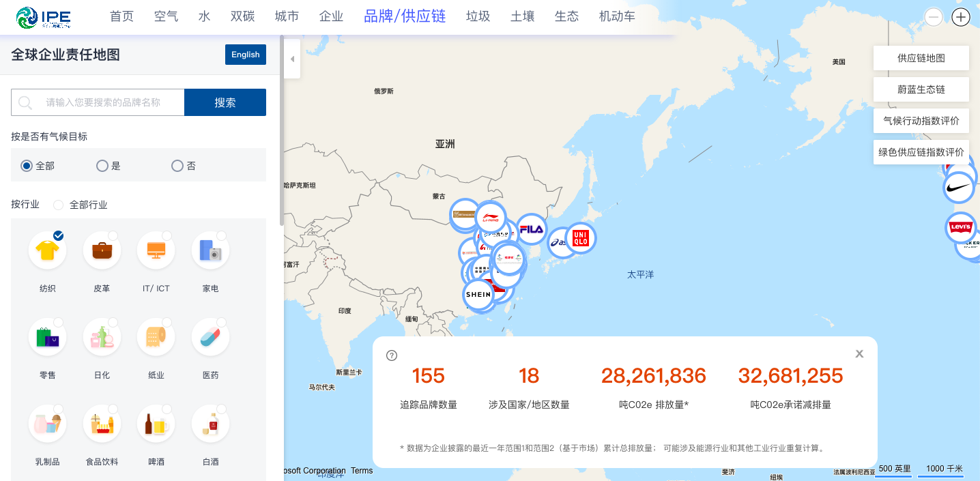Open the 蔚蓝生态链 button

pyautogui.click(x=921, y=89)
